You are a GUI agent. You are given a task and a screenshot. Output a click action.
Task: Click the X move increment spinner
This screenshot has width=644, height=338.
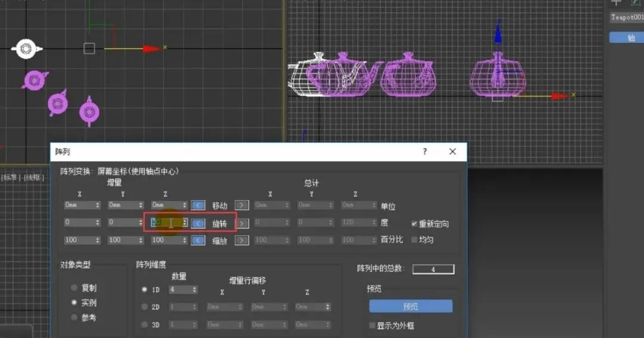97,205
